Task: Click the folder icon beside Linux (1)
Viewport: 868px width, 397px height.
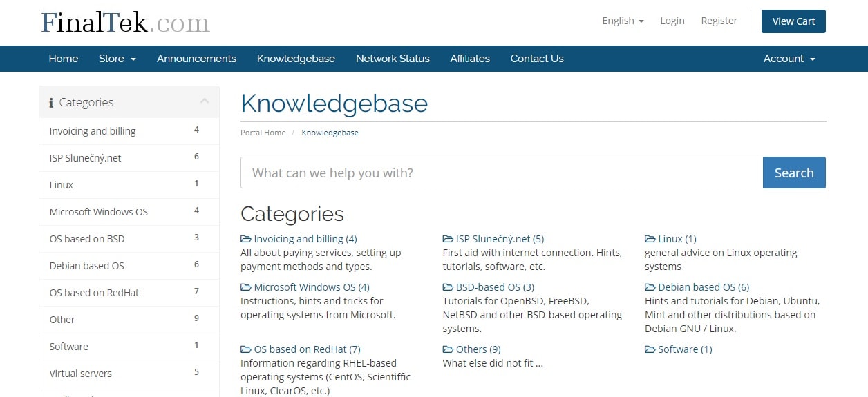Action: [x=650, y=239]
